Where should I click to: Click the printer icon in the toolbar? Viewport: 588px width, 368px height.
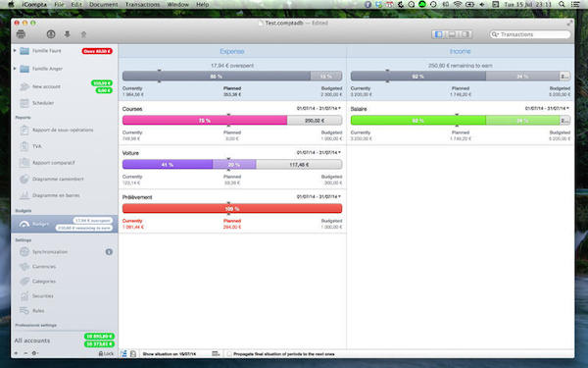click(x=21, y=34)
